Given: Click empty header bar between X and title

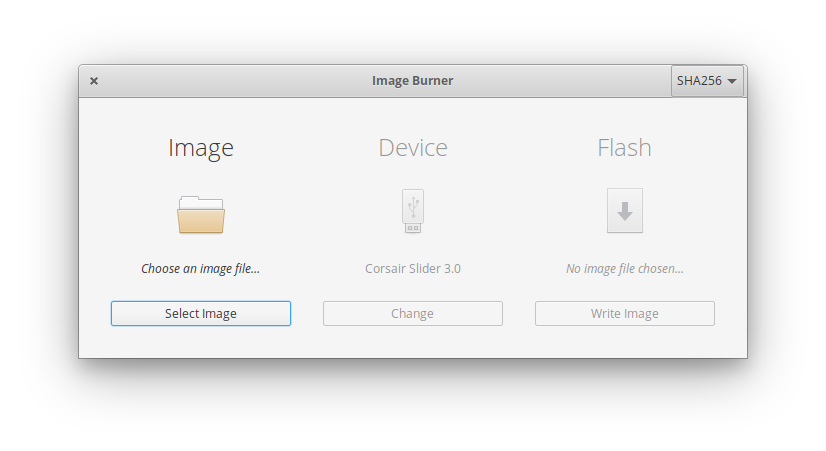Looking at the screenshot, I should coord(230,81).
